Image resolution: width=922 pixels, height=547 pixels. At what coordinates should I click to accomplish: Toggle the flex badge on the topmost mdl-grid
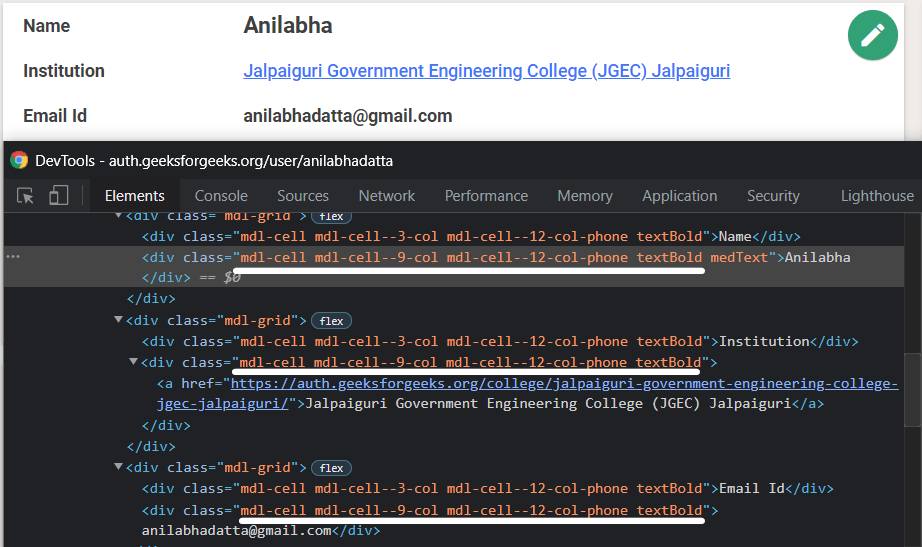pyautogui.click(x=332, y=216)
